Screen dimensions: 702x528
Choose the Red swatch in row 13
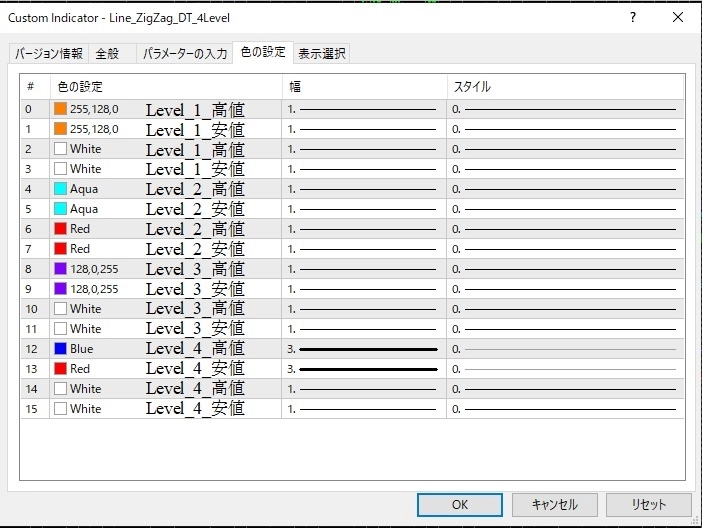pyautogui.click(x=60, y=369)
